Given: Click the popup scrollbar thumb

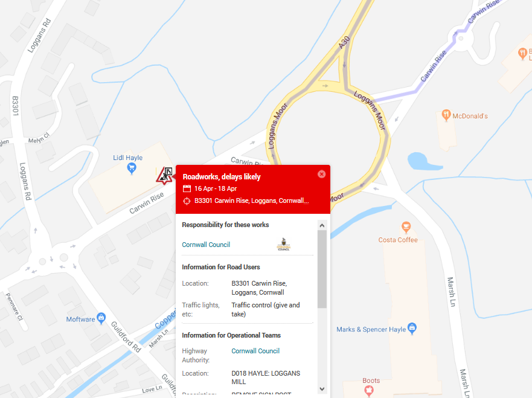Looking at the screenshot, I should click(322, 269).
